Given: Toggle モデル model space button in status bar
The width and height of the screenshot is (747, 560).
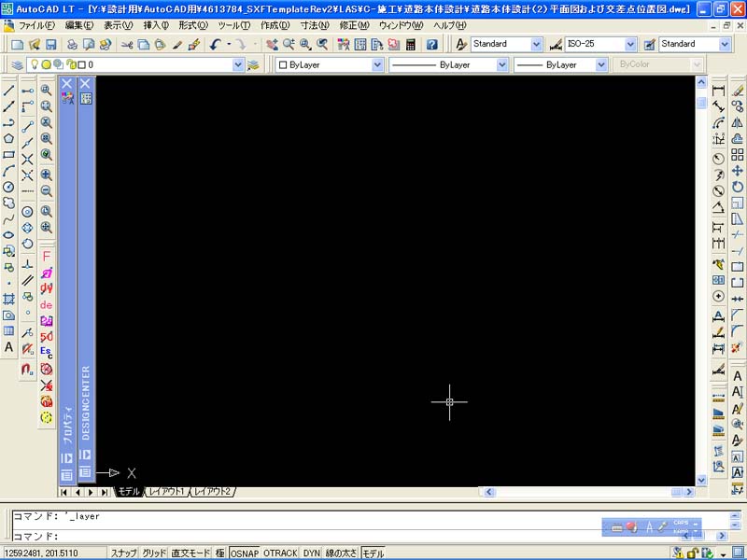Looking at the screenshot, I should (x=373, y=553).
